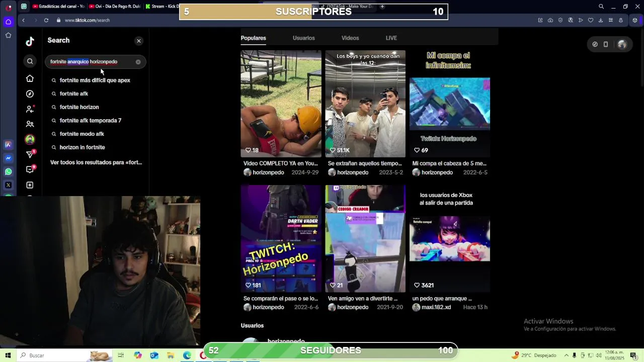Open the LIVE avatar icon in sidebar
The width and height of the screenshot is (644, 362).
pos(30,139)
